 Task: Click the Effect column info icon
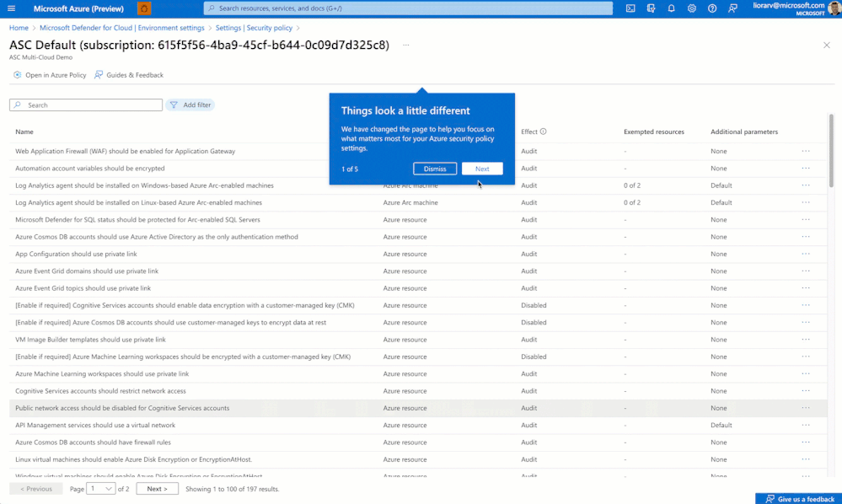click(544, 131)
